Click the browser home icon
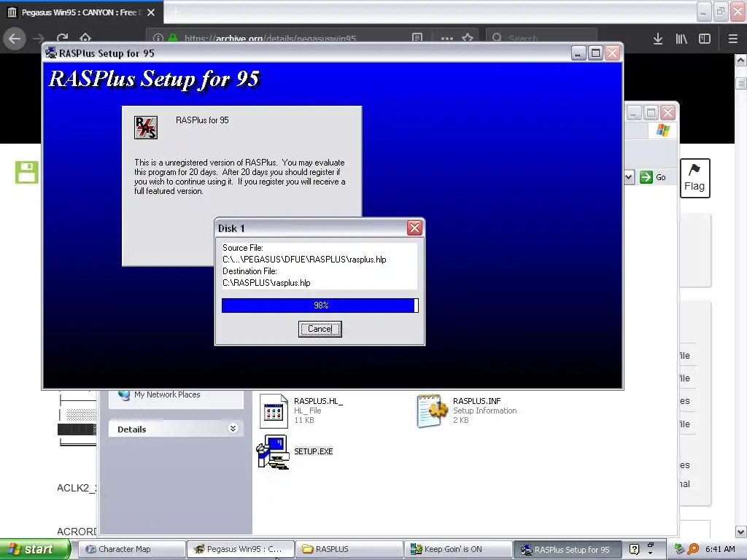 [85, 38]
